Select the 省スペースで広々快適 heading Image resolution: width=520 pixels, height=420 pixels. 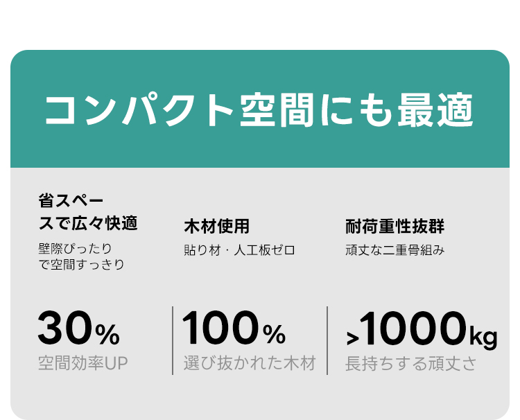[87, 213]
